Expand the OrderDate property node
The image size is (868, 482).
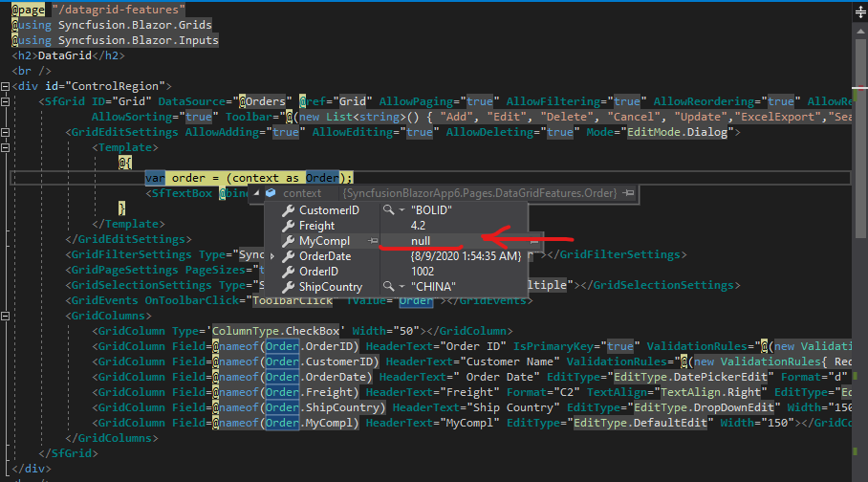[x=272, y=256]
